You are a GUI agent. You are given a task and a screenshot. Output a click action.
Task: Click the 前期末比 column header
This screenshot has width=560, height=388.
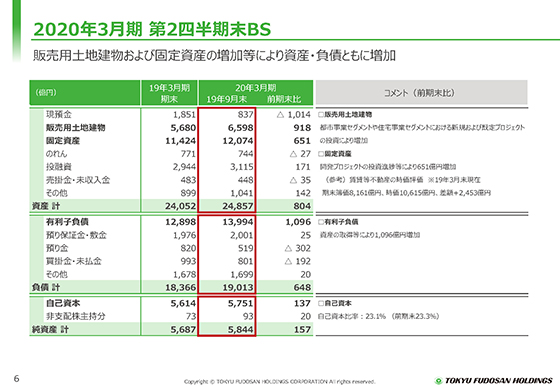(x=284, y=99)
